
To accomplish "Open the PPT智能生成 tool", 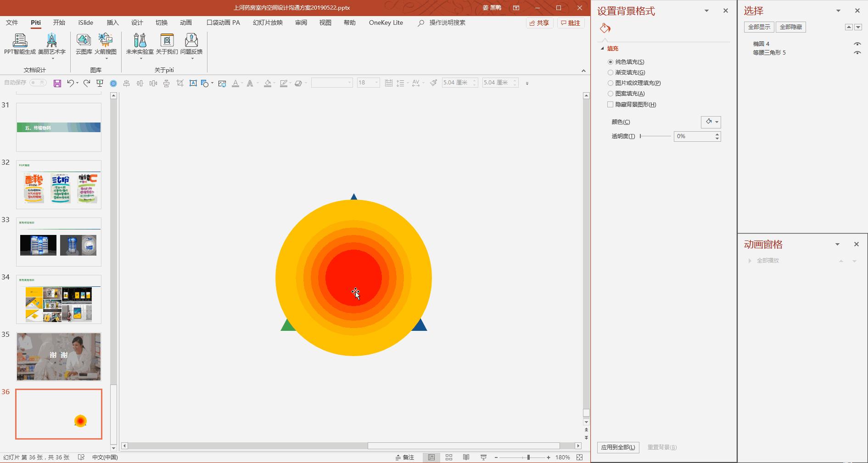I will (20, 44).
